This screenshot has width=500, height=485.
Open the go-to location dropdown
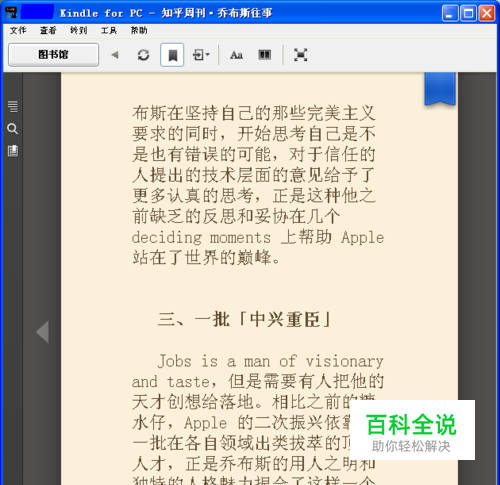pos(201,55)
